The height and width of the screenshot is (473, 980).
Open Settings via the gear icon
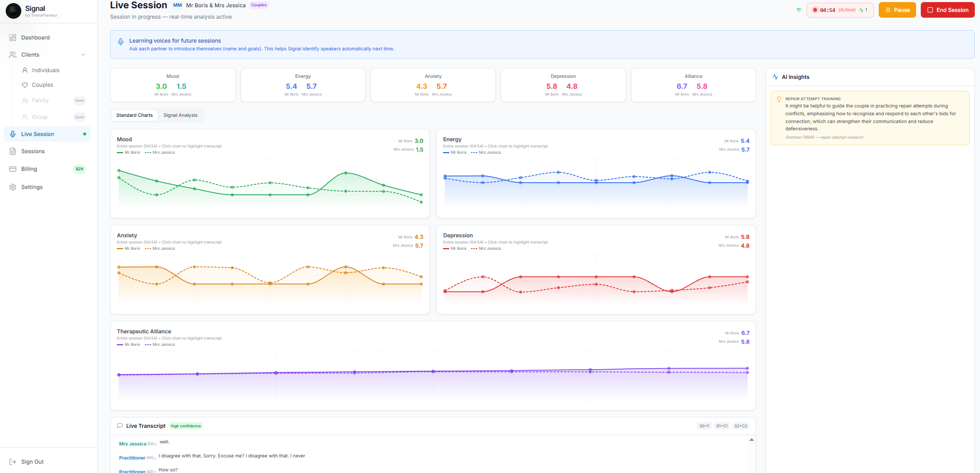(x=13, y=187)
